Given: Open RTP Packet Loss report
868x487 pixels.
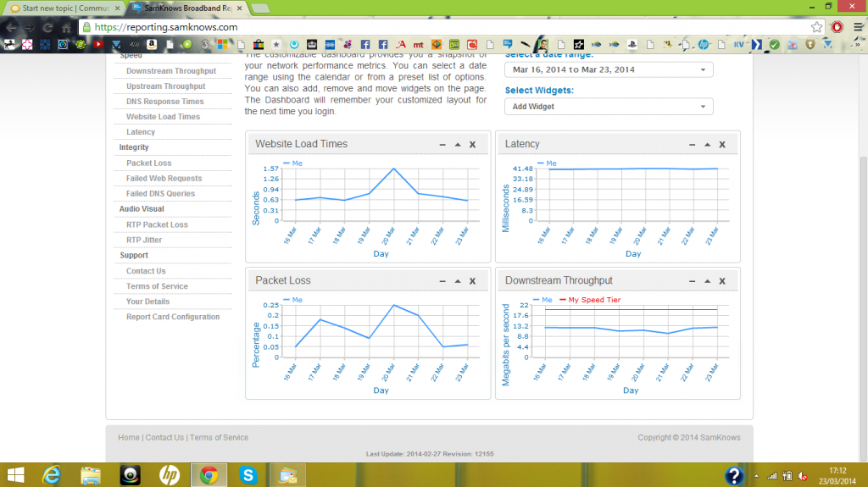Looking at the screenshot, I should point(157,224).
